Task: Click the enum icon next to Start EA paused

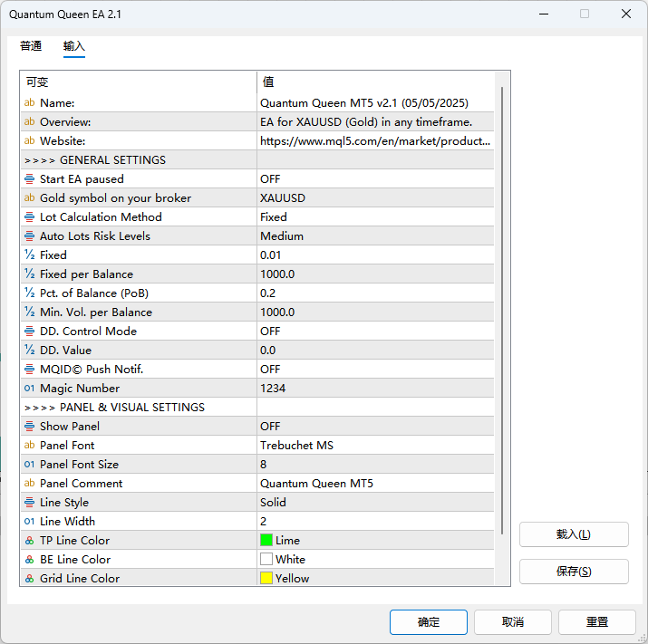Action: point(29,179)
